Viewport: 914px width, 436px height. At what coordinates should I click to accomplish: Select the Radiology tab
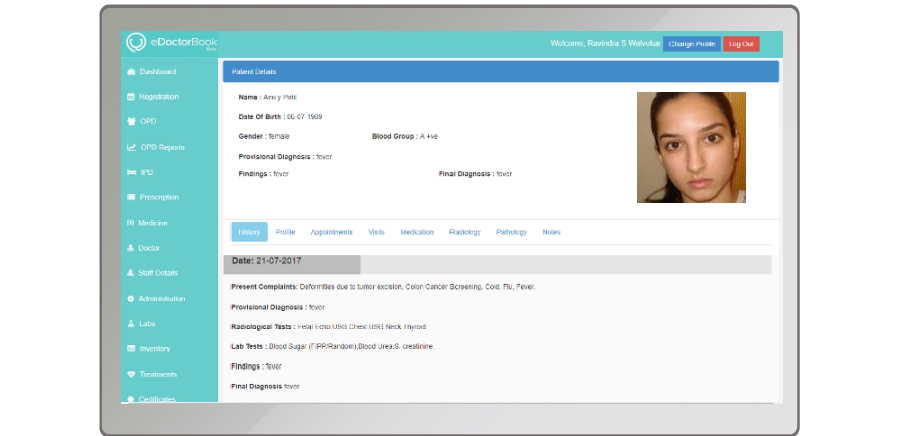[465, 232]
